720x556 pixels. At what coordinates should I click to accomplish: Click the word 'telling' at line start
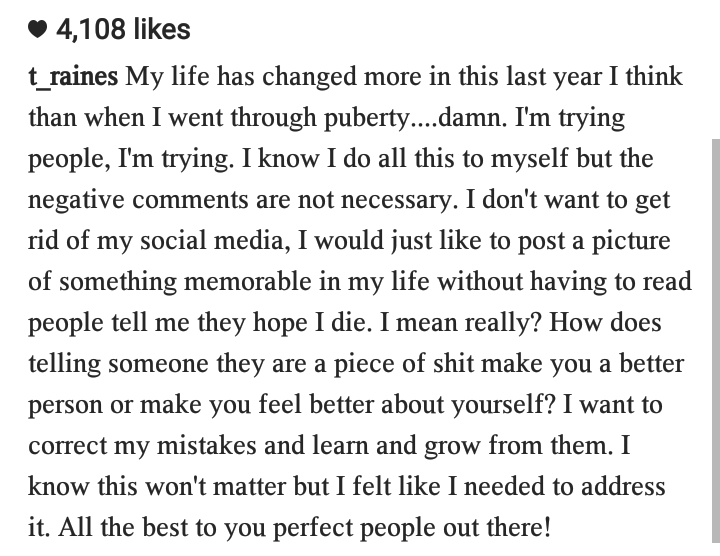pyautogui.click(x=65, y=364)
